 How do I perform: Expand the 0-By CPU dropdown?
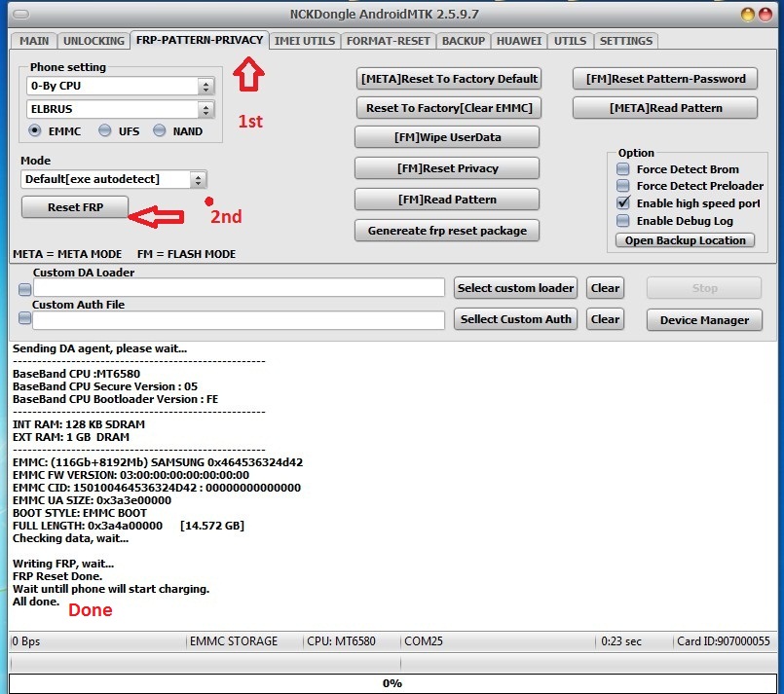[x=205, y=87]
